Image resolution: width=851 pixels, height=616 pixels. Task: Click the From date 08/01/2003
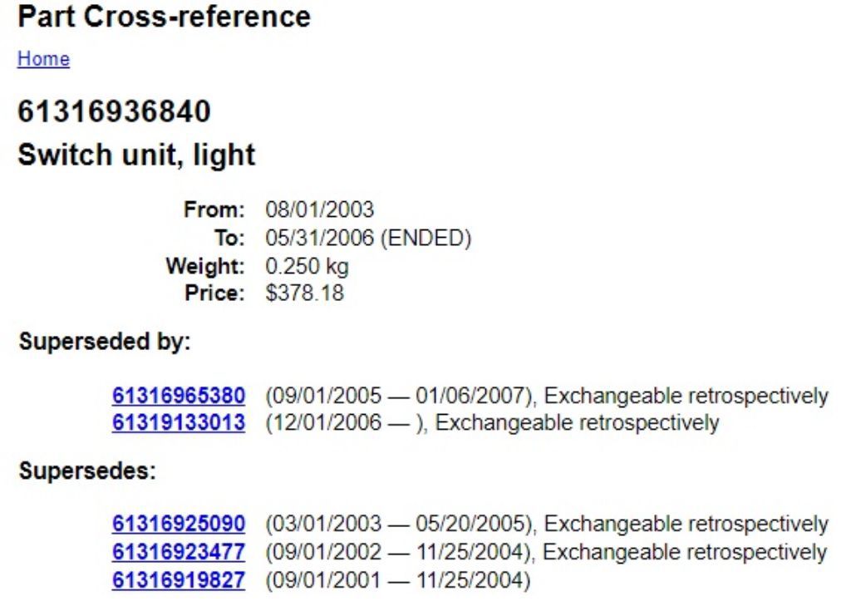tap(320, 210)
